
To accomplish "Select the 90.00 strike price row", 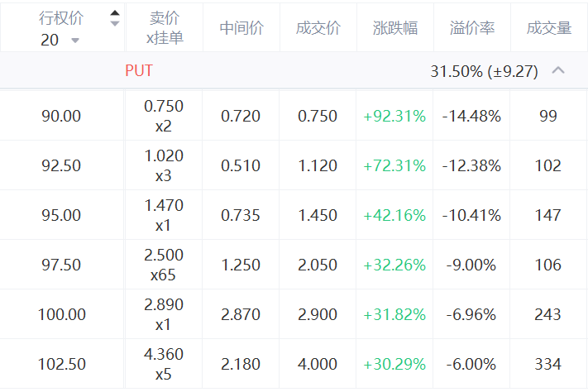I will click(x=61, y=116).
